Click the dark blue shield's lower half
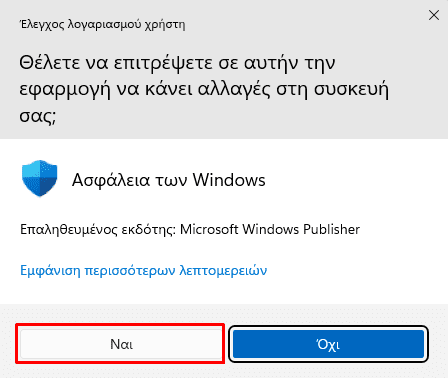This screenshot has width=448, height=378. pyautogui.click(x=47, y=187)
